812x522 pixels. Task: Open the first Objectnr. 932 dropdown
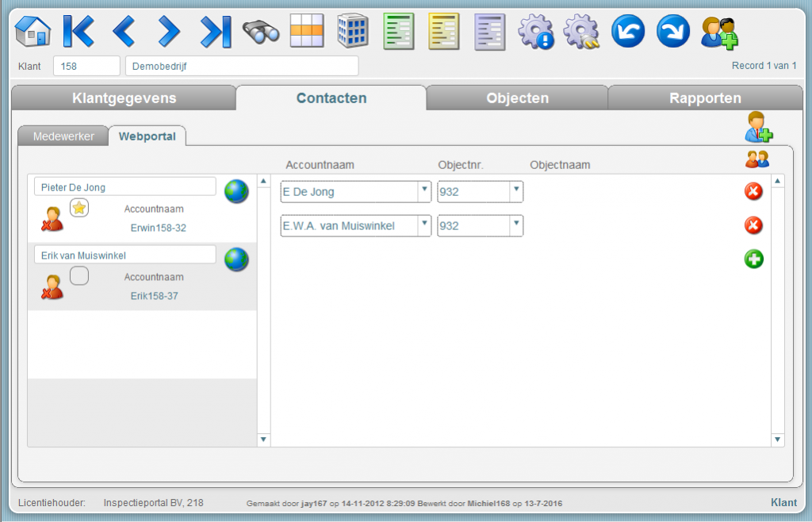[x=515, y=191]
